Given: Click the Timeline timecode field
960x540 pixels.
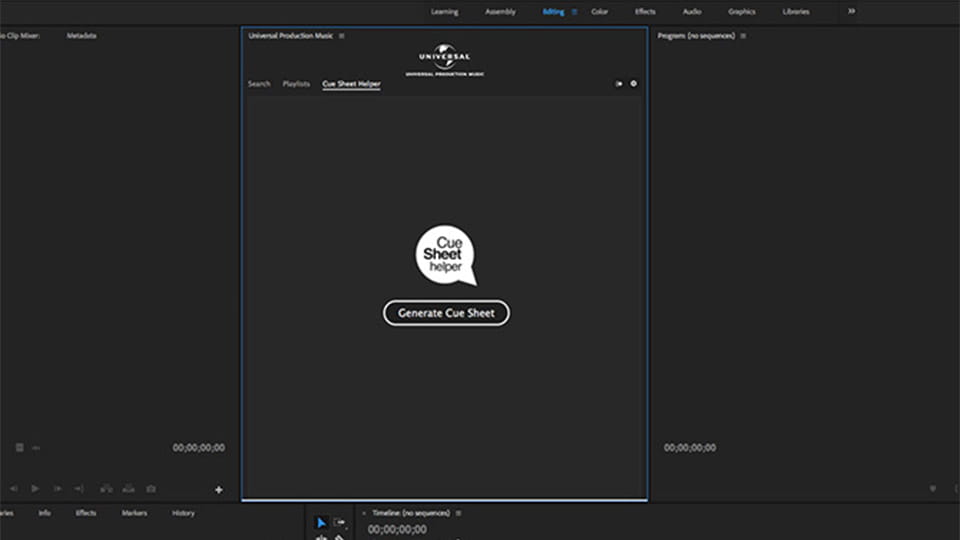Looking at the screenshot, I should [x=397, y=530].
